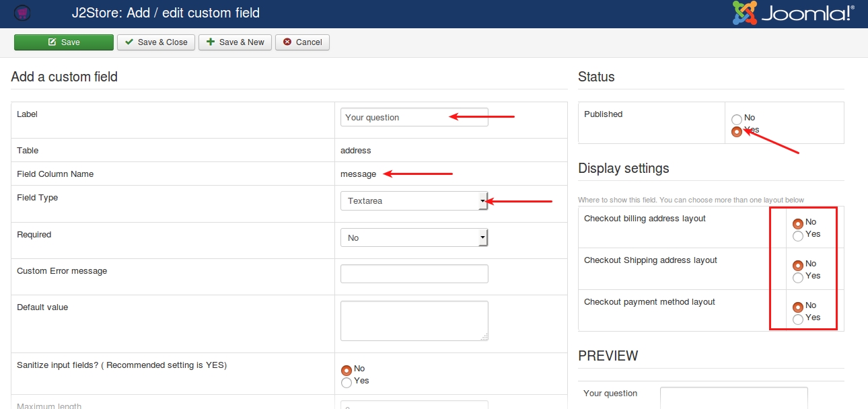Enable Yes for Checkout Shipping address layout
Screen dimensions: 868x409
click(798, 278)
